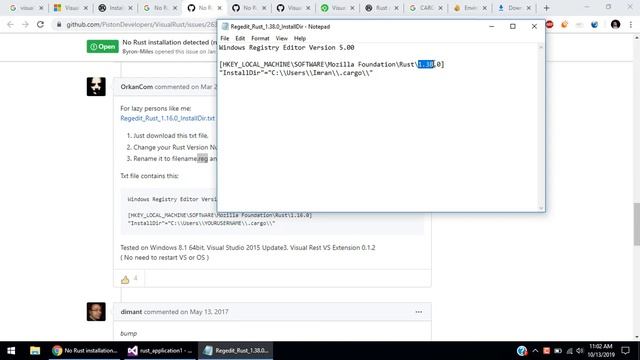Click the code block in OrkanCom's comment
Viewport: 640px width, 360px height.
[x=272, y=211]
